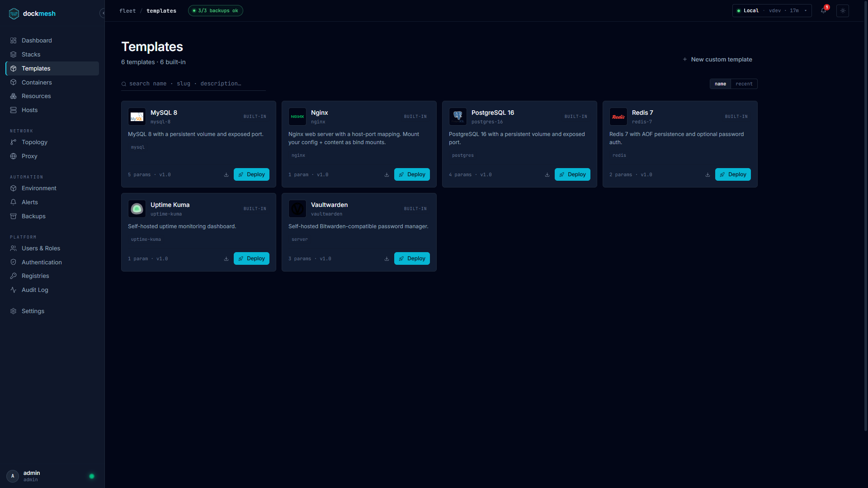The width and height of the screenshot is (868, 488).
Task: Click the Nginx logo thumbnail
Action: point(297,117)
